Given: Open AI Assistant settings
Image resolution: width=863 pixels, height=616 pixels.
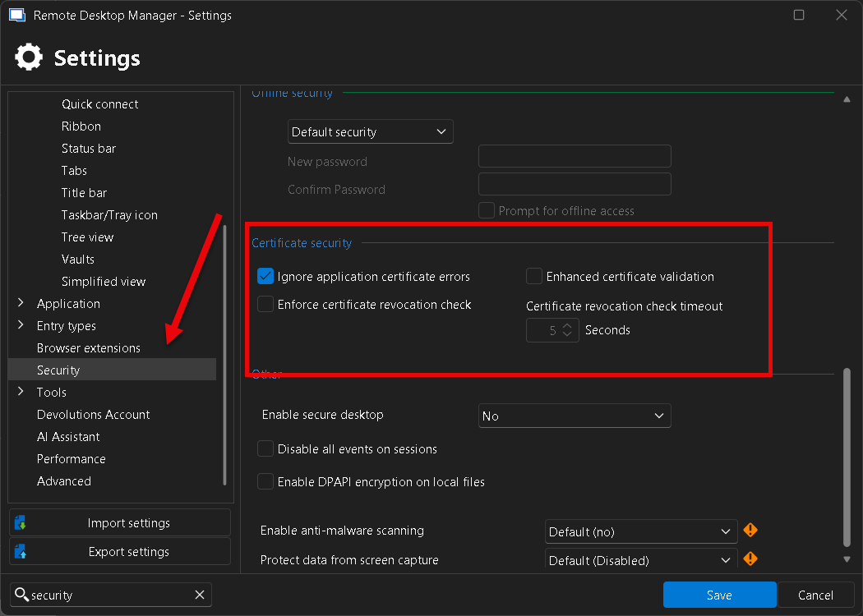Looking at the screenshot, I should 67,437.
